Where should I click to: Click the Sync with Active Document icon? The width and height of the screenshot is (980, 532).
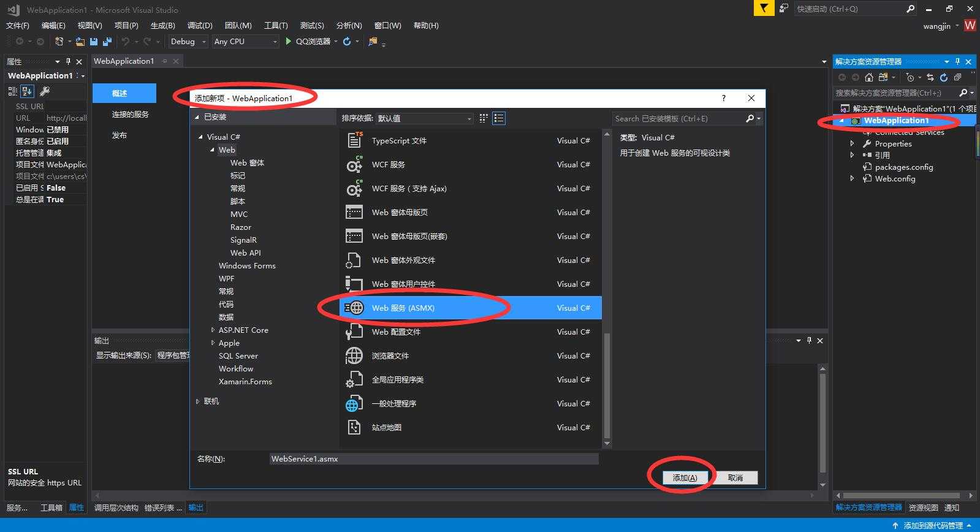click(930, 77)
